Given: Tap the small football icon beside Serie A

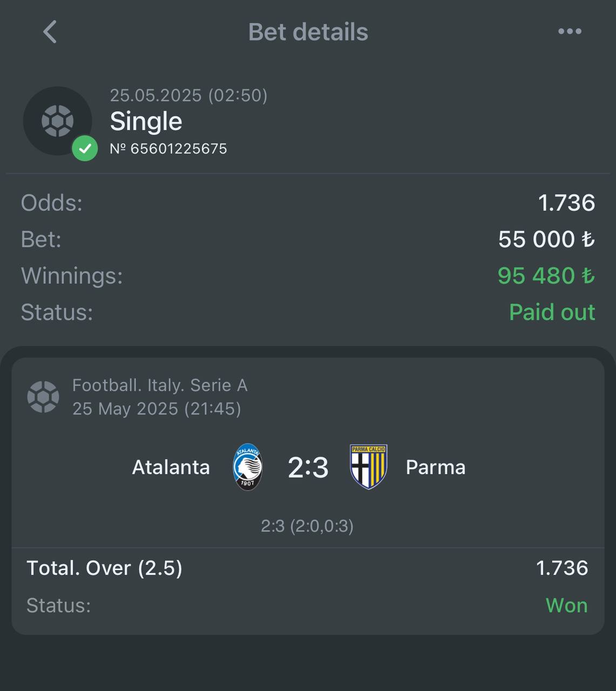Looking at the screenshot, I should pyautogui.click(x=43, y=397).
